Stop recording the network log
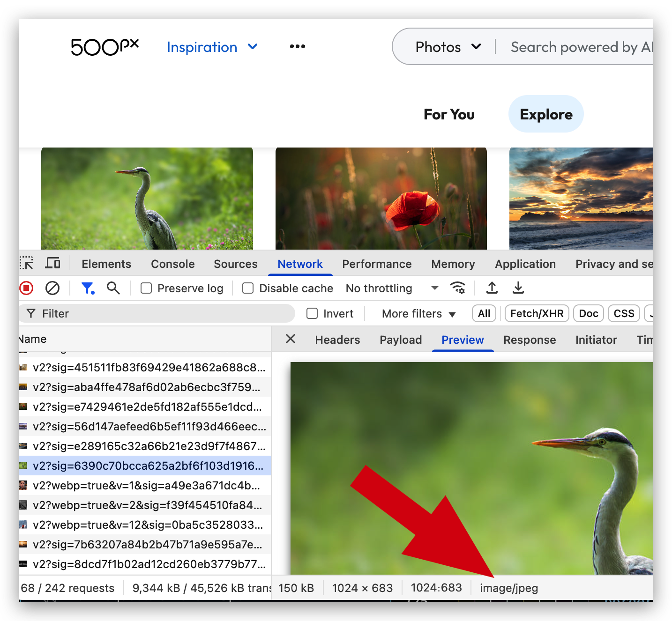The height and width of the screenshot is (621, 672). pos(27,288)
